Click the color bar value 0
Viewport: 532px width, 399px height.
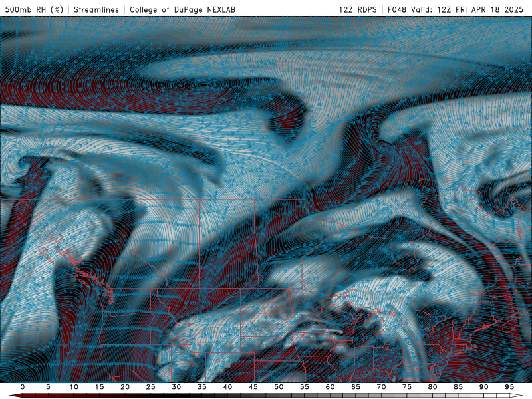click(23, 387)
